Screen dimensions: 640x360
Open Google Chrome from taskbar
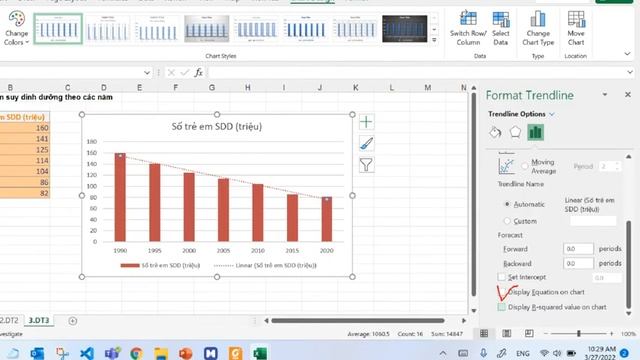[x=136, y=353]
